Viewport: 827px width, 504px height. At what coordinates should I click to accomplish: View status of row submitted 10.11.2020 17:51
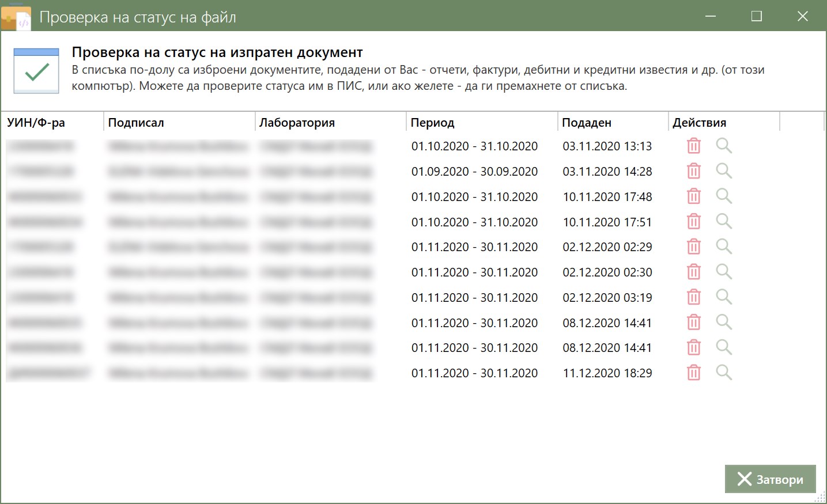[x=724, y=222]
